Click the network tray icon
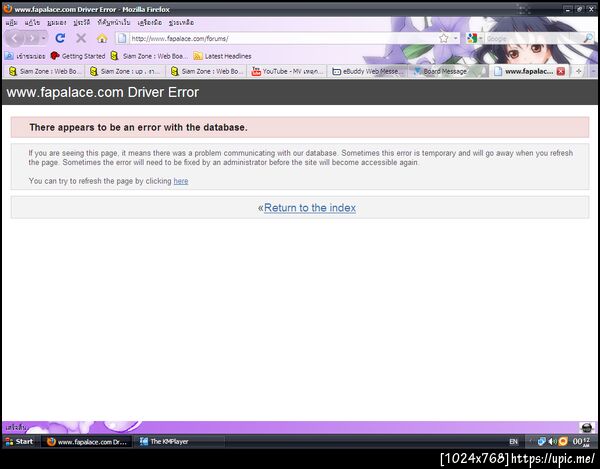Viewport: 600px width, 469px height. pyautogui.click(x=541, y=442)
